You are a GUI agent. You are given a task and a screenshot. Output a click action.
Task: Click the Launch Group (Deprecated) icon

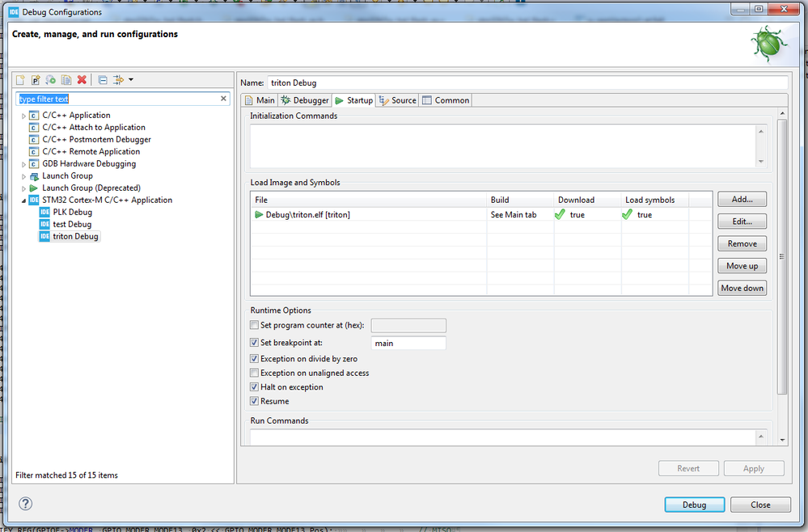click(33, 188)
